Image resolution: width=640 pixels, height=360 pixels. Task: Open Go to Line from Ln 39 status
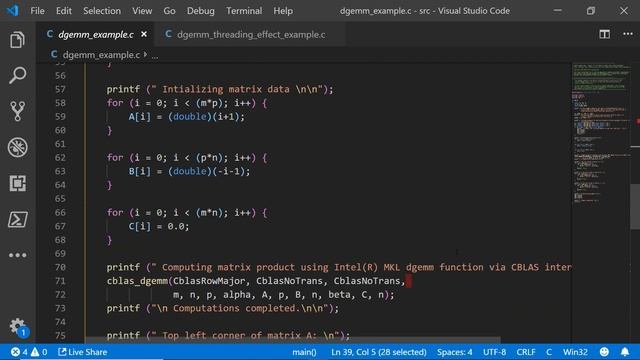(379, 352)
